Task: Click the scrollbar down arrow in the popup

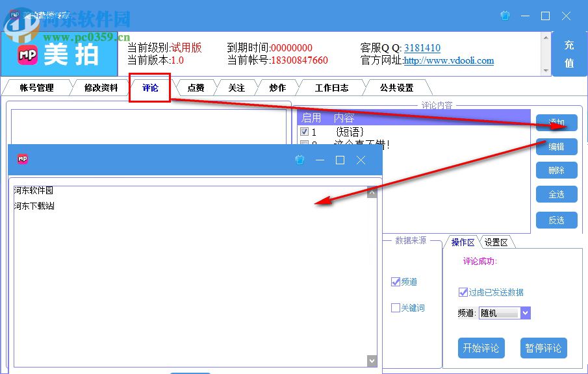Action: pos(372,360)
